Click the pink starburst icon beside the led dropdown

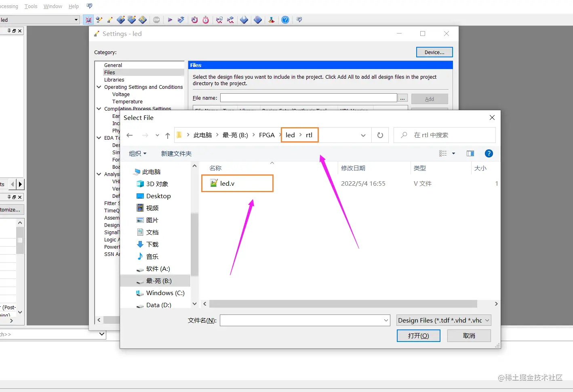[88, 20]
